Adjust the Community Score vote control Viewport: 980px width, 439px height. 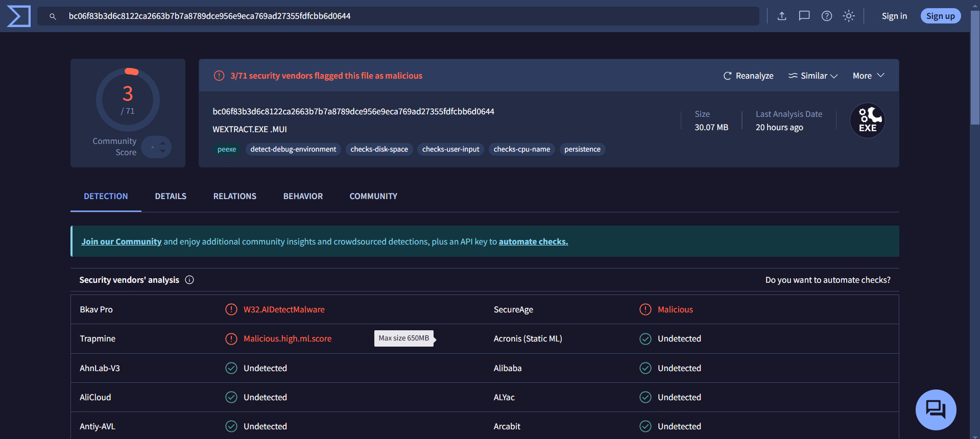point(157,147)
